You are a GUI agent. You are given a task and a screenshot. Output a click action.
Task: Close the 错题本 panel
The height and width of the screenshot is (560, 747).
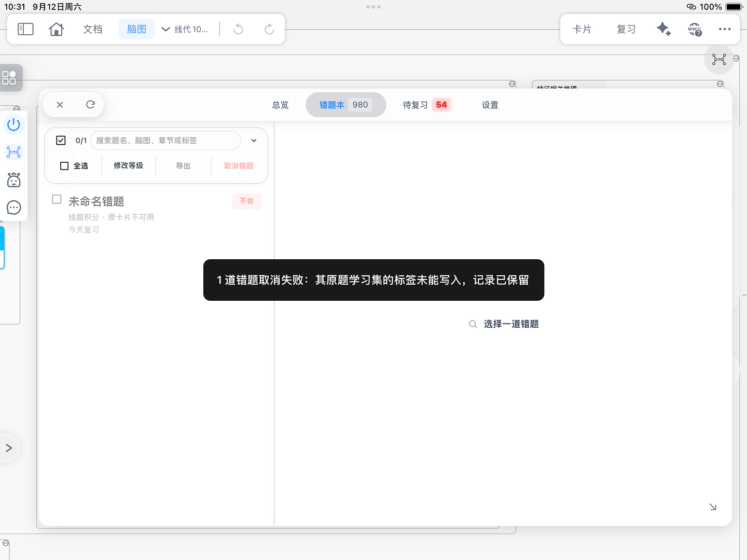point(60,105)
